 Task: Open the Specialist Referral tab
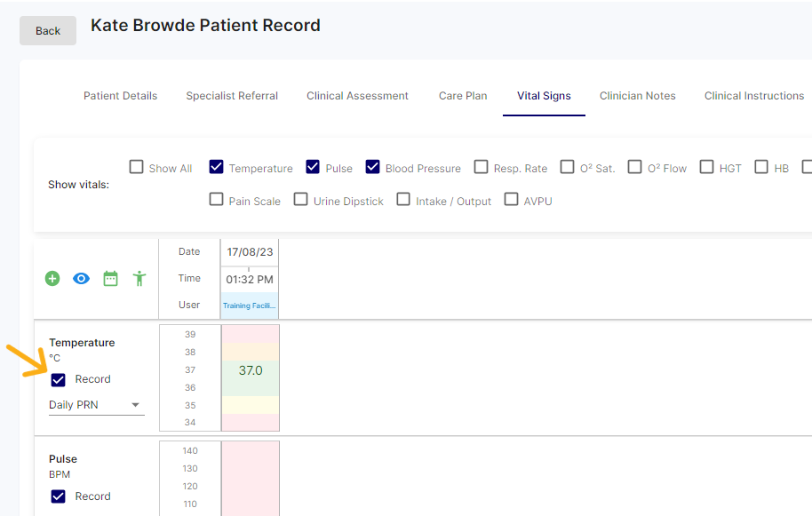tap(232, 96)
